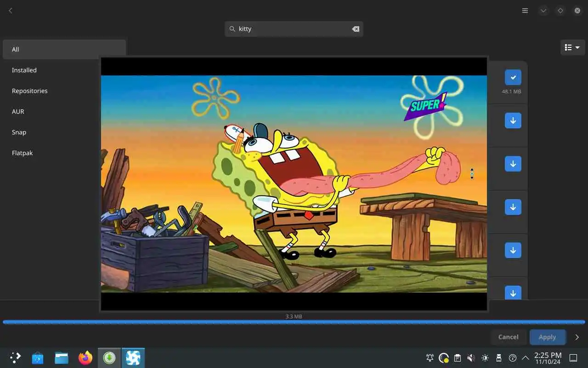Open the removable devices tray icon
This screenshot has width=588, height=368.
[499, 358]
